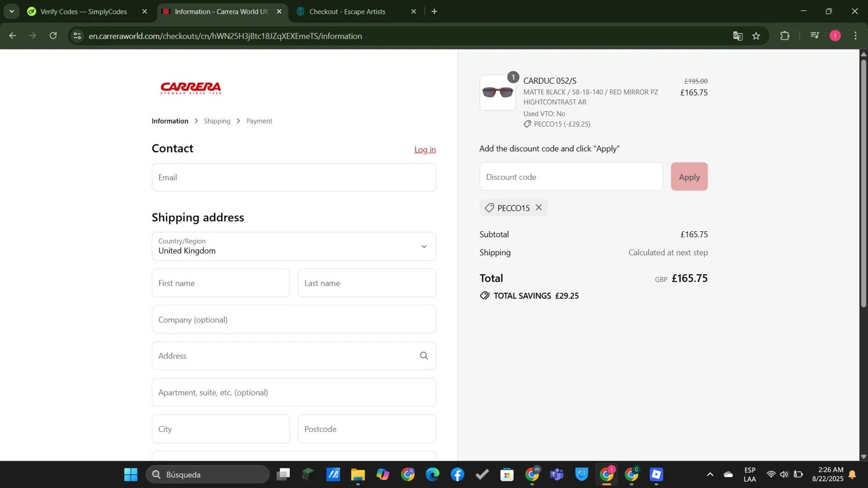Switch to Verify Codes — SimplyCodes tab
The image size is (868, 488).
[x=84, y=12]
